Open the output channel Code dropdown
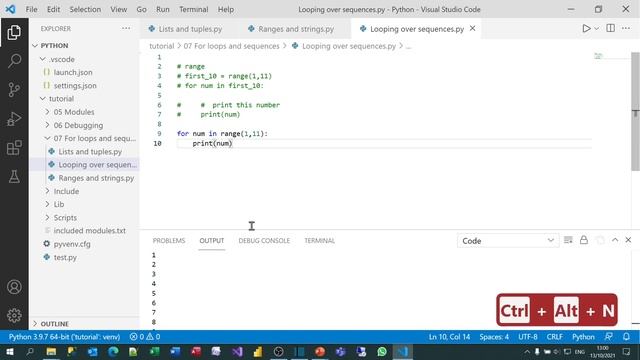The image size is (640, 360). click(508, 241)
